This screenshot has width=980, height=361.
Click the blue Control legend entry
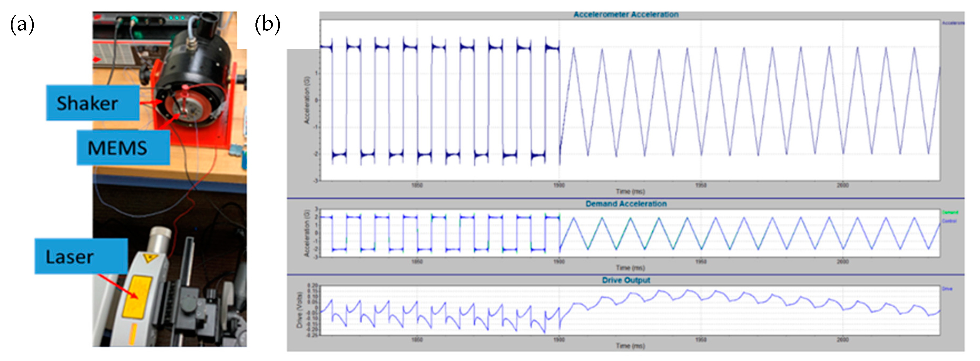tap(949, 221)
